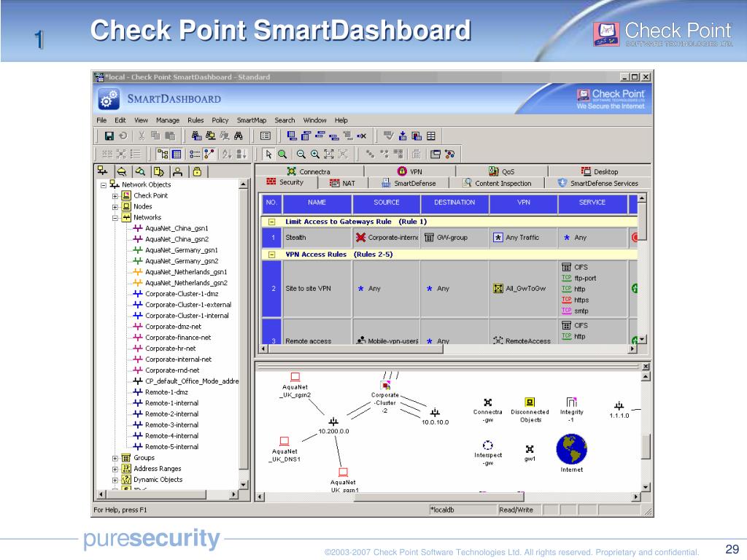The width and height of the screenshot is (747, 560).
Task: Open the Services tab icon in objects tree
Action: (122, 171)
